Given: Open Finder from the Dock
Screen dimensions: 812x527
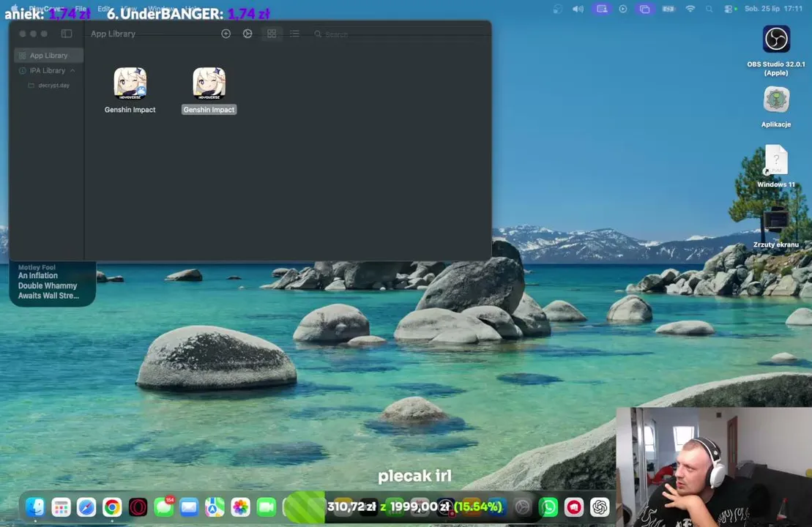Looking at the screenshot, I should click(x=35, y=507).
